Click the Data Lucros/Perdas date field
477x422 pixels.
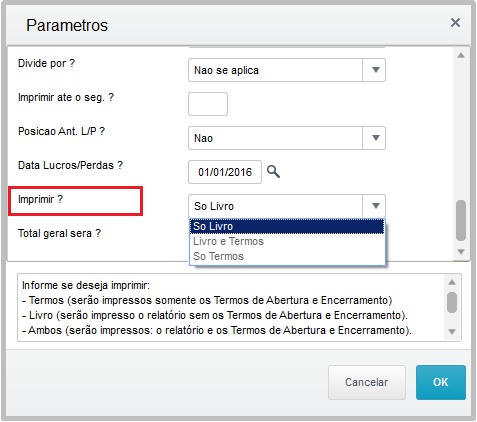click(x=225, y=172)
